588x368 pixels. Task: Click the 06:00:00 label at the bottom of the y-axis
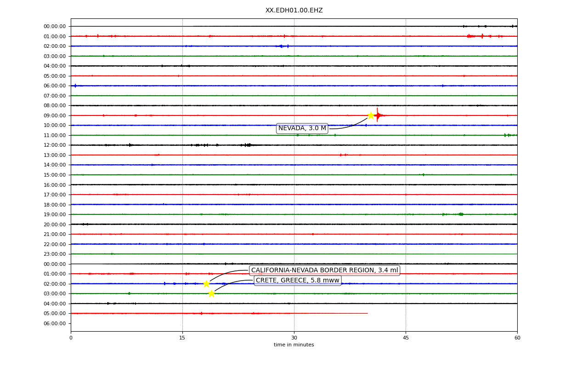pyautogui.click(x=55, y=323)
